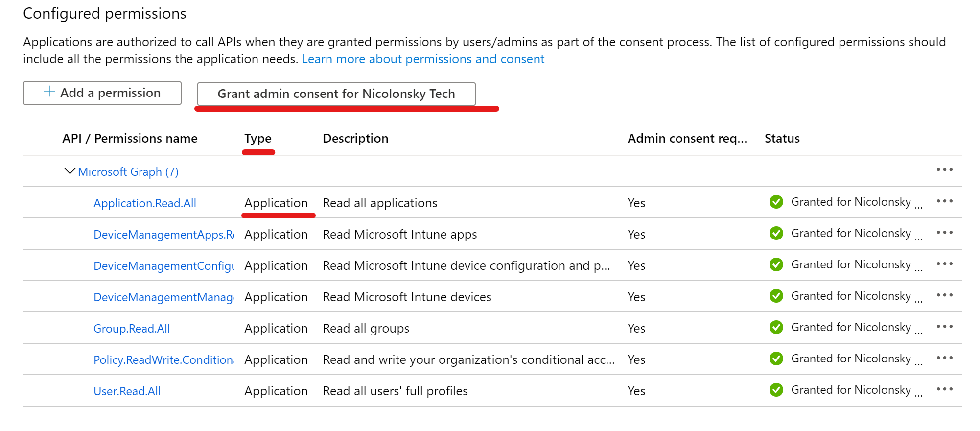Open User.Read.All permission
Screen dimensions: 980x431
pos(127,391)
